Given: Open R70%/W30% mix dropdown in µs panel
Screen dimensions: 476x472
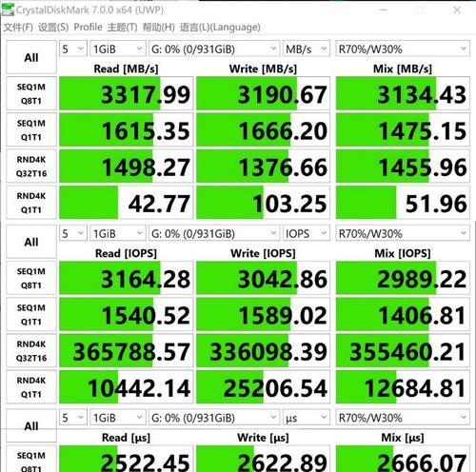Looking at the screenshot, I should 403,418.
